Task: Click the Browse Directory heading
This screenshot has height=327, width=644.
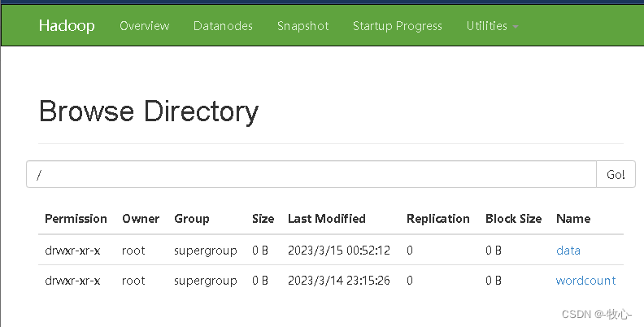Action: pos(149,111)
